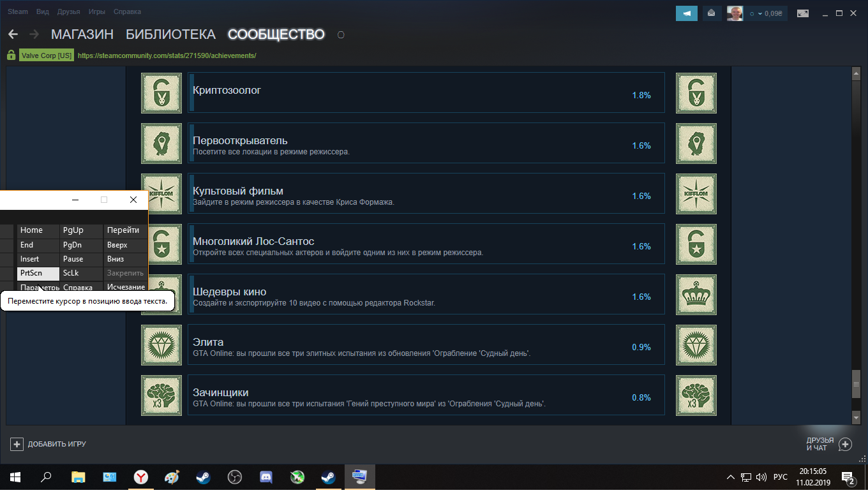Open the Игры menu
Viewport: 868px width, 495px height.
tap(97, 12)
